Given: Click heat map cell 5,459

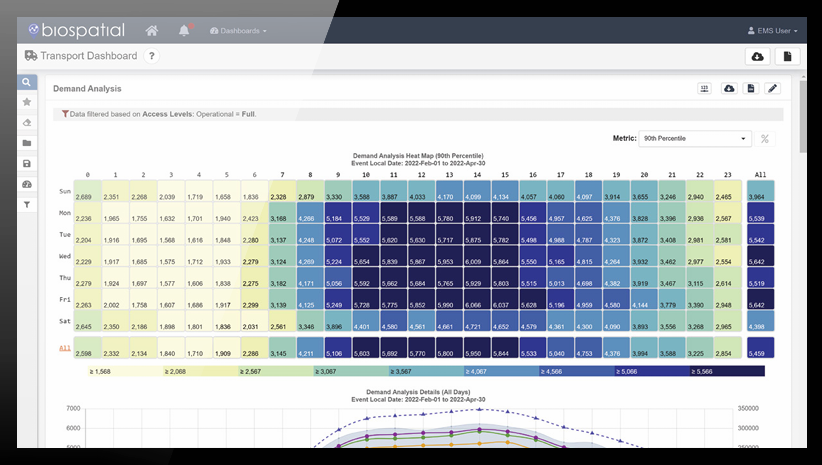Looking at the screenshot, I should coord(760,348).
